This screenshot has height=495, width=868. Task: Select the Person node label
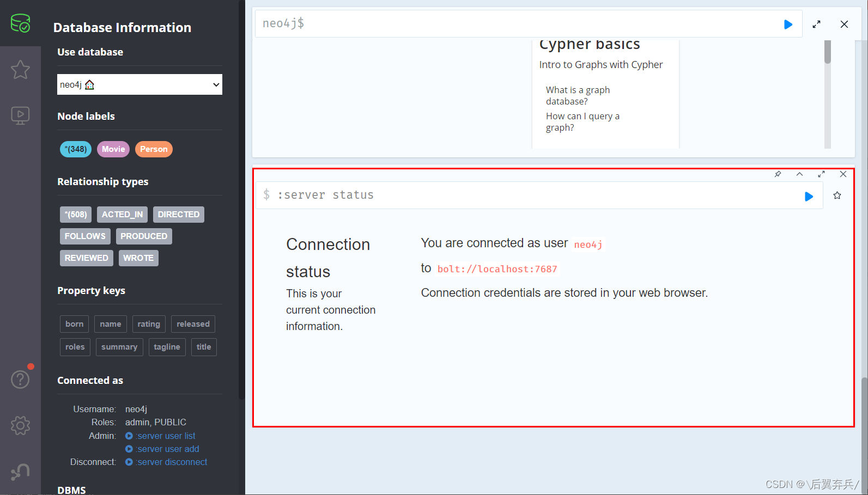(154, 149)
